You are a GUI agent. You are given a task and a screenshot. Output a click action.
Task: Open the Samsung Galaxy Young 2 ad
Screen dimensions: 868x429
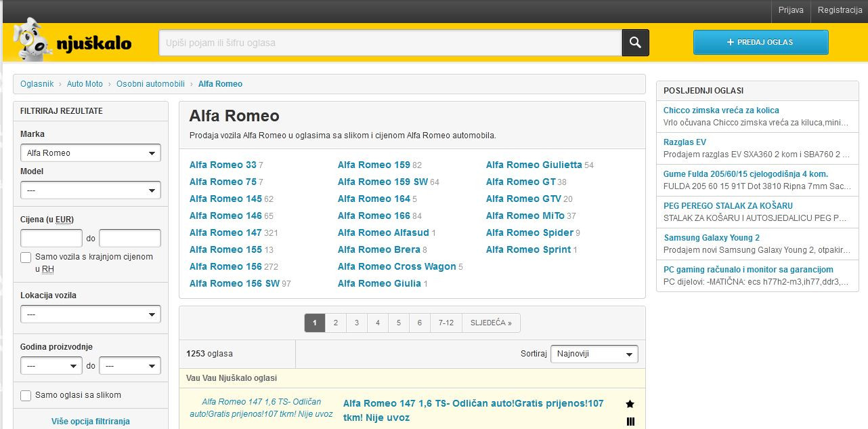712,237
